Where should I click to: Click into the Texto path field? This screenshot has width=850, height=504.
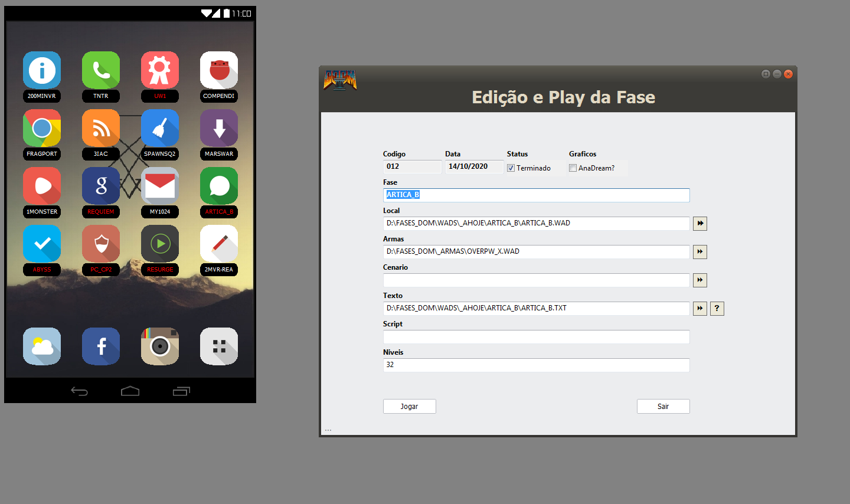537,309
